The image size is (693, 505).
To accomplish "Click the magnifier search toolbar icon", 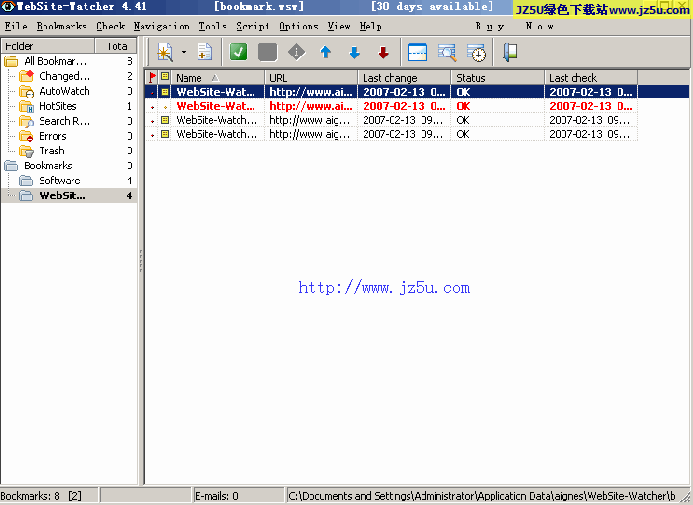I will [447, 53].
